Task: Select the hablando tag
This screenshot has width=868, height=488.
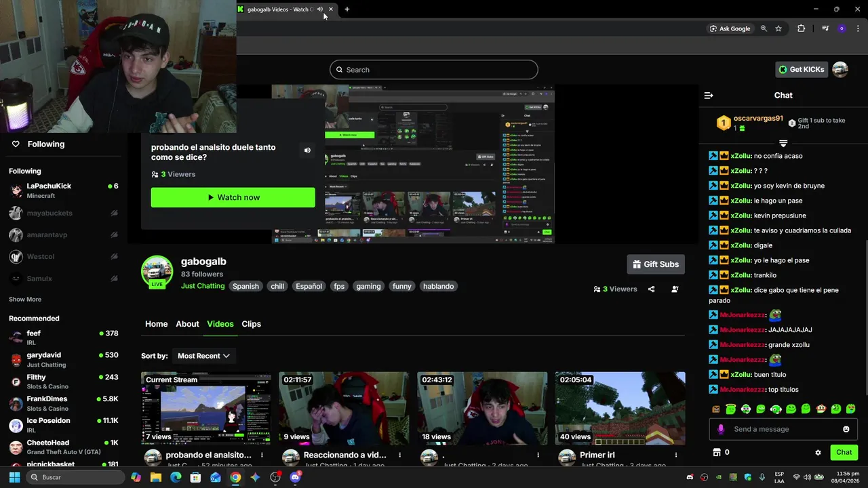Action: tap(438, 286)
